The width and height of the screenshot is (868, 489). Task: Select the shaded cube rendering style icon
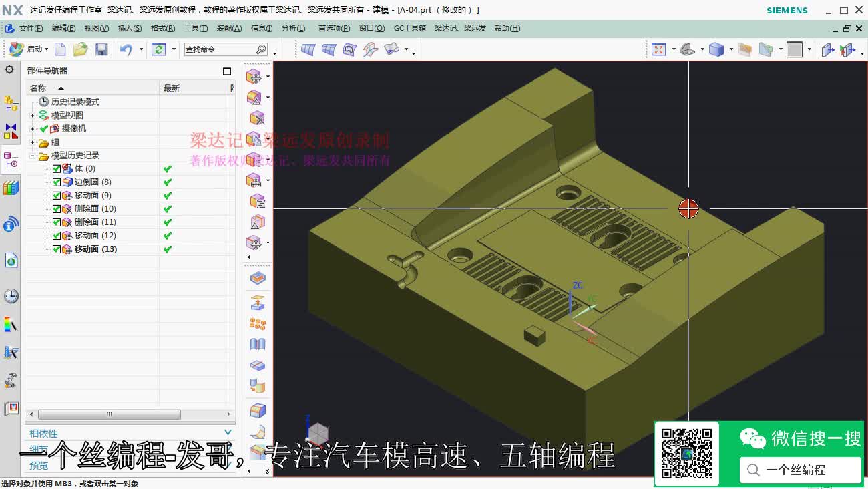click(x=716, y=49)
